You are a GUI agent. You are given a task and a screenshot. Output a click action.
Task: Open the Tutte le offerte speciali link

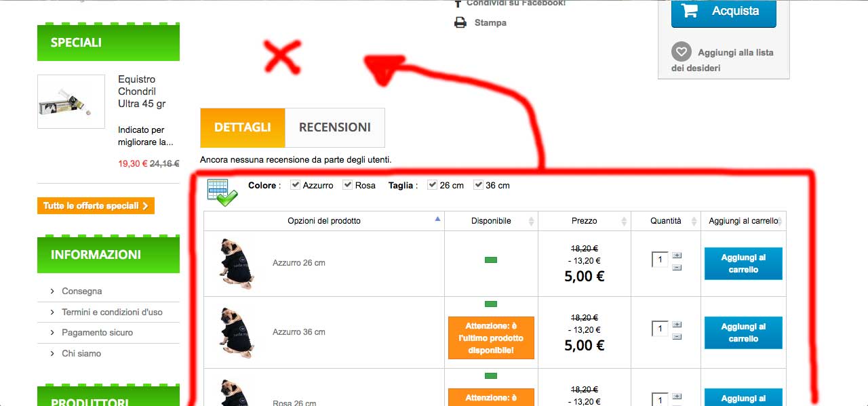point(96,206)
